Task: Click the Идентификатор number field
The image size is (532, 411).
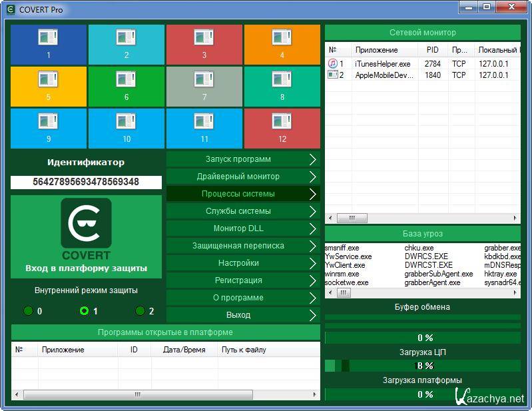Action: click(86, 182)
